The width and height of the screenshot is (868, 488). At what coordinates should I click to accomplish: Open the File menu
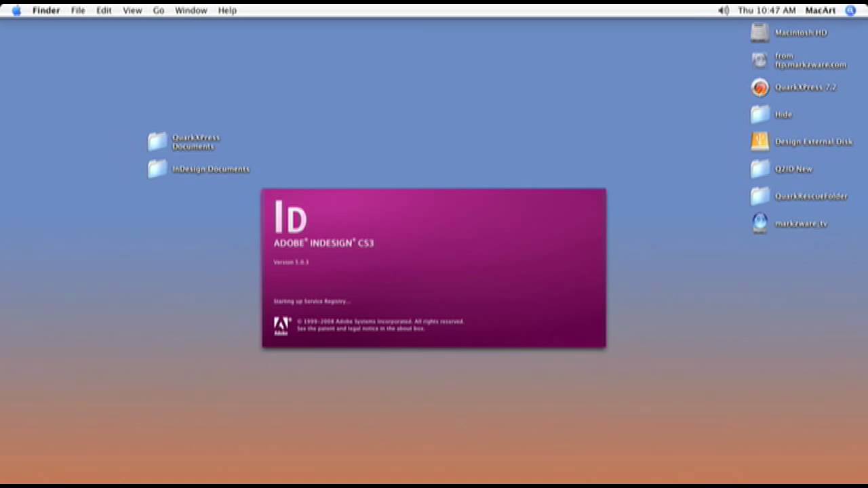pos(78,10)
